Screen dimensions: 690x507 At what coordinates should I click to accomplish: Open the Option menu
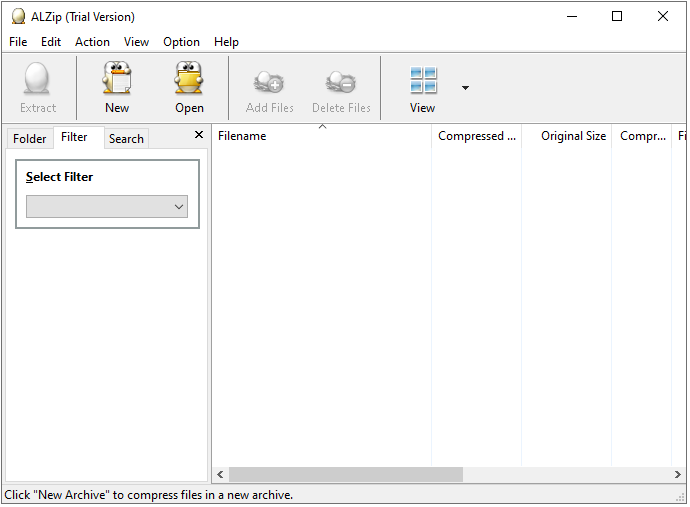(181, 42)
